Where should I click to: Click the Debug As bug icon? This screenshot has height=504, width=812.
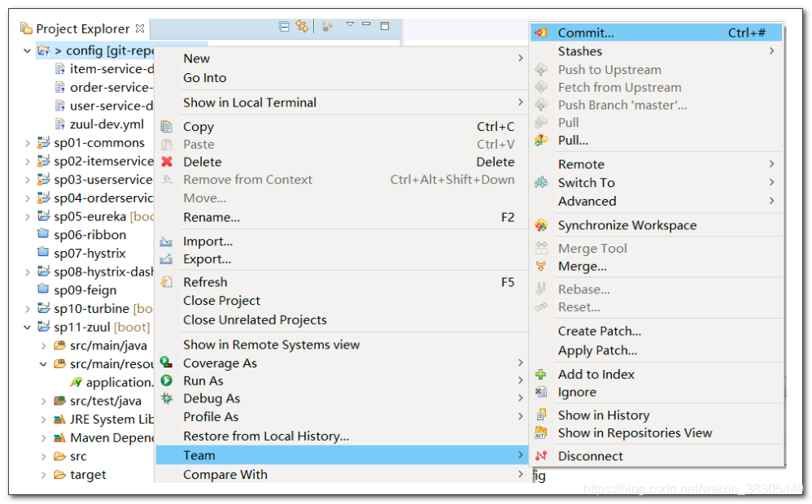point(166,398)
